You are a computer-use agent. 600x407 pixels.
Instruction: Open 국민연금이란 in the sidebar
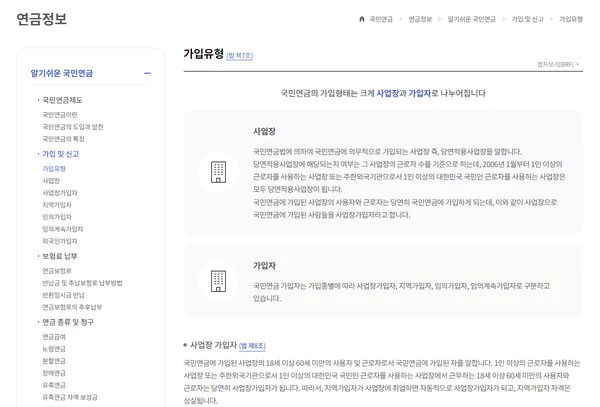pos(60,115)
